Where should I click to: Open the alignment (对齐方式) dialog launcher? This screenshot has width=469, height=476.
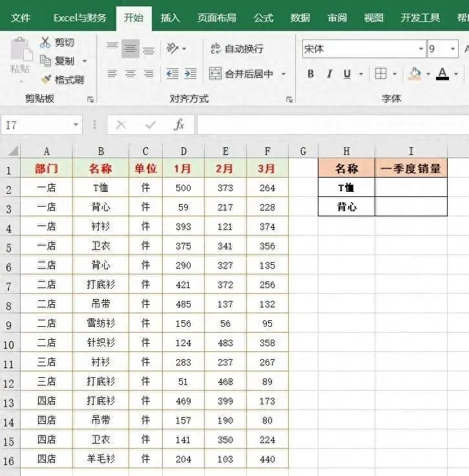point(289,99)
